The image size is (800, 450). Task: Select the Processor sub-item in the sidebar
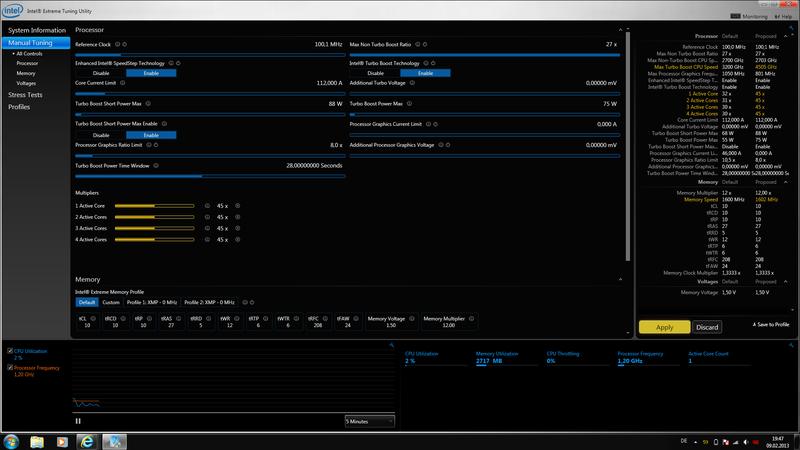click(x=27, y=63)
